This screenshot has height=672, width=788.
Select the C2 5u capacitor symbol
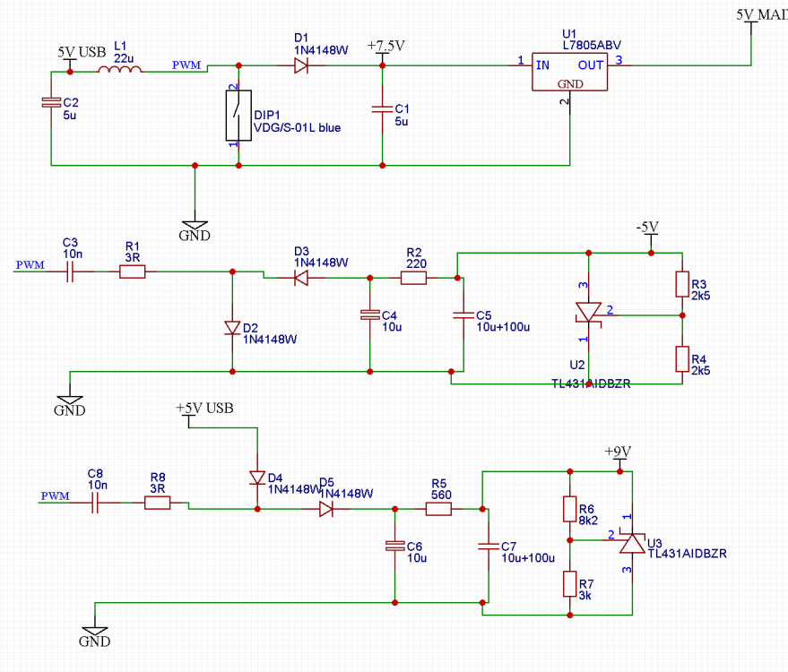coord(51,102)
